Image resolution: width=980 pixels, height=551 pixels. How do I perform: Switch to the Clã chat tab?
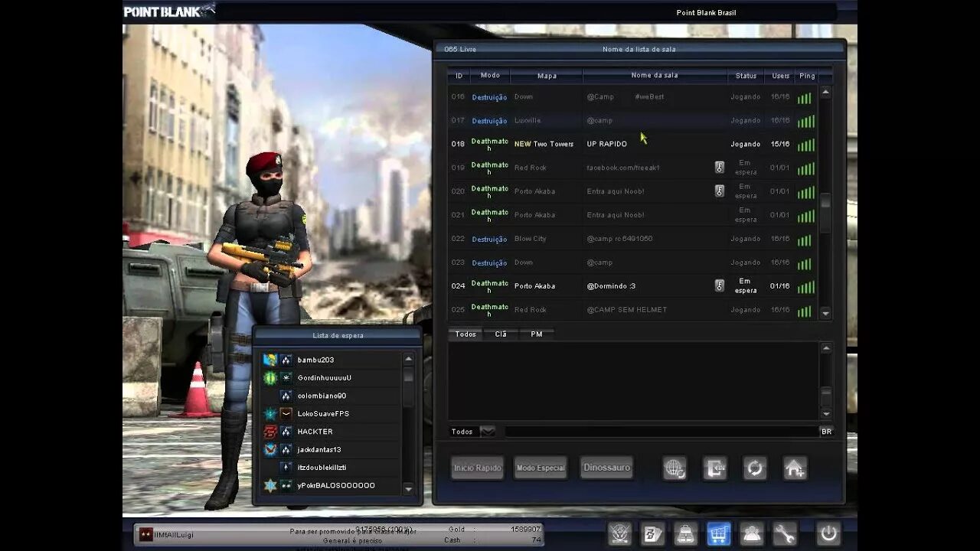(x=501, y=334)
